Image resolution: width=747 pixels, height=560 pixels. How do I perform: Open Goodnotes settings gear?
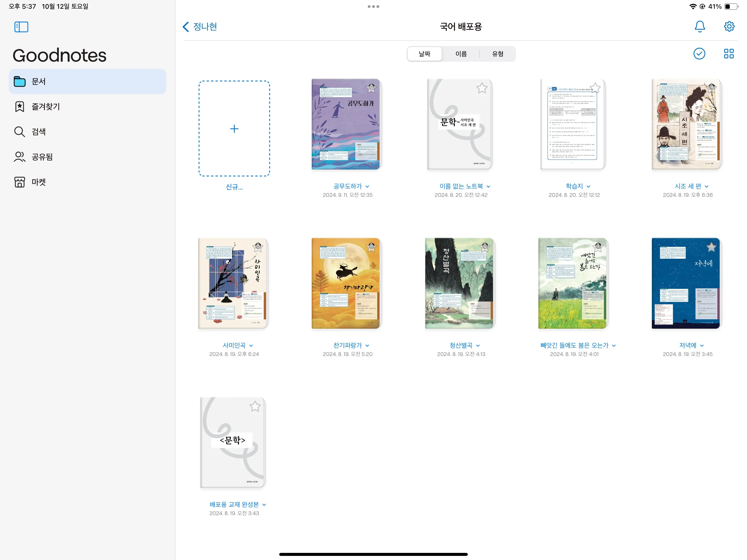point(729,27)
